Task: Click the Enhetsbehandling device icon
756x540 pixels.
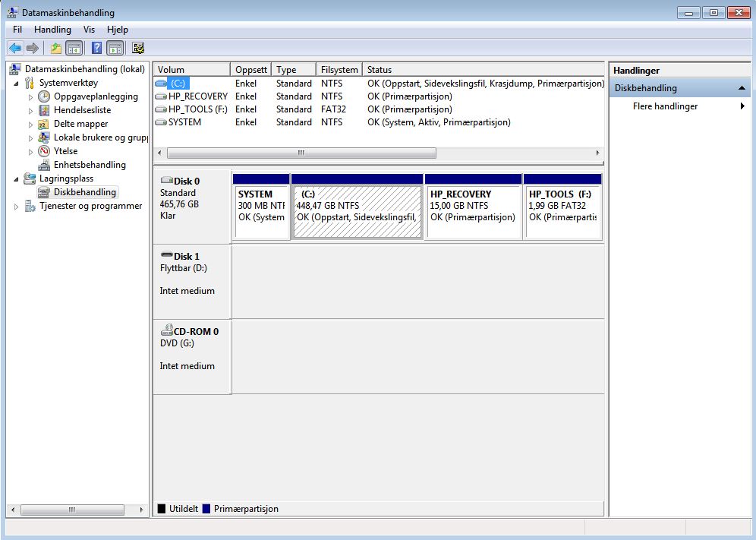Action: point(44,165)
